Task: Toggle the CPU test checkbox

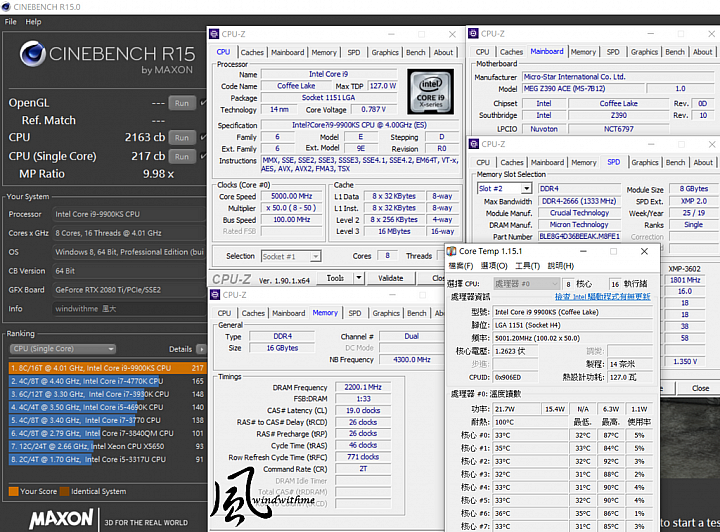Action: point(203,137)
